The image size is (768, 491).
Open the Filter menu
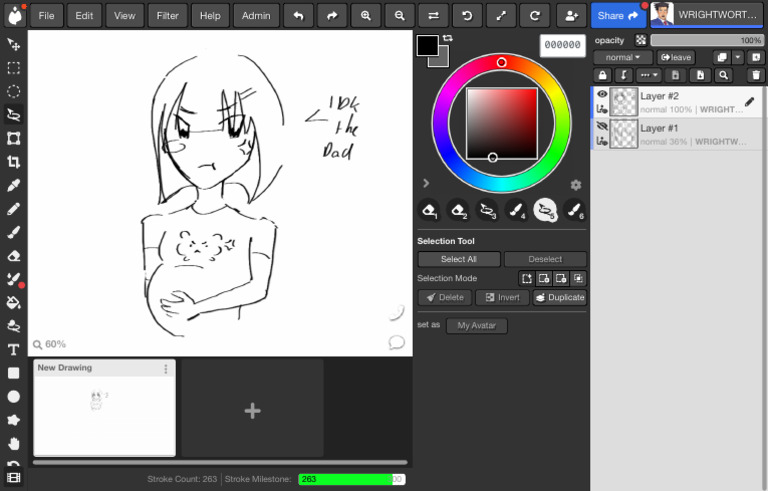pos(168,16)
